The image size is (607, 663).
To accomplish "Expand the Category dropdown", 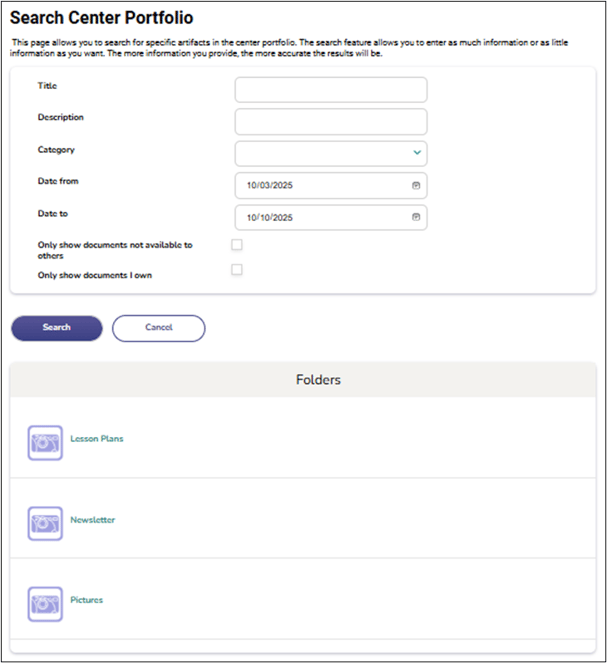I will click(417, 153).
